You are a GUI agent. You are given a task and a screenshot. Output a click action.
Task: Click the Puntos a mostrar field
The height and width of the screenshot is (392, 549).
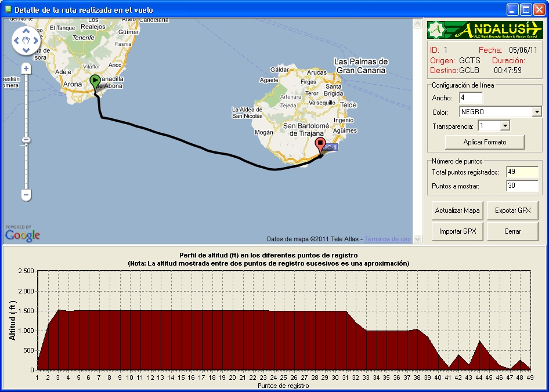click(x=522, y=186)
